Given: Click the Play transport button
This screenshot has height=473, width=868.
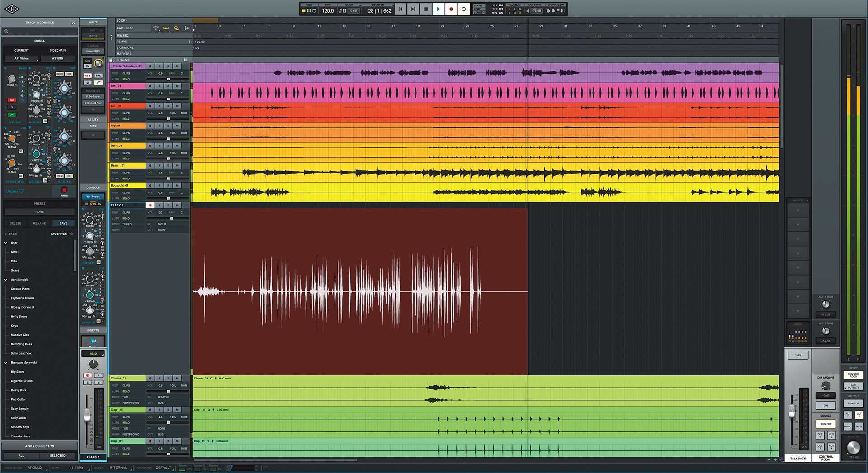Looking at the screenshot, I should pos(438,9).
